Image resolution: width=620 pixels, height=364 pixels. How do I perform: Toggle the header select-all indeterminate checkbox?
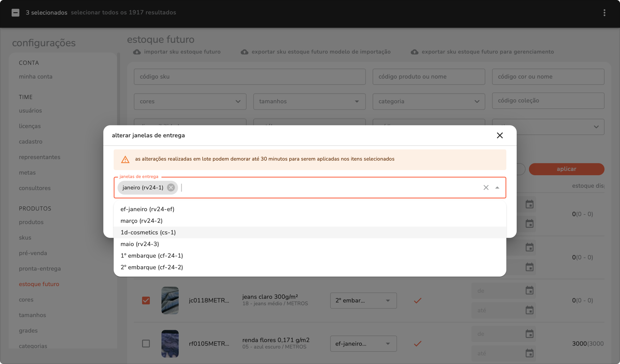pos(15,12)
